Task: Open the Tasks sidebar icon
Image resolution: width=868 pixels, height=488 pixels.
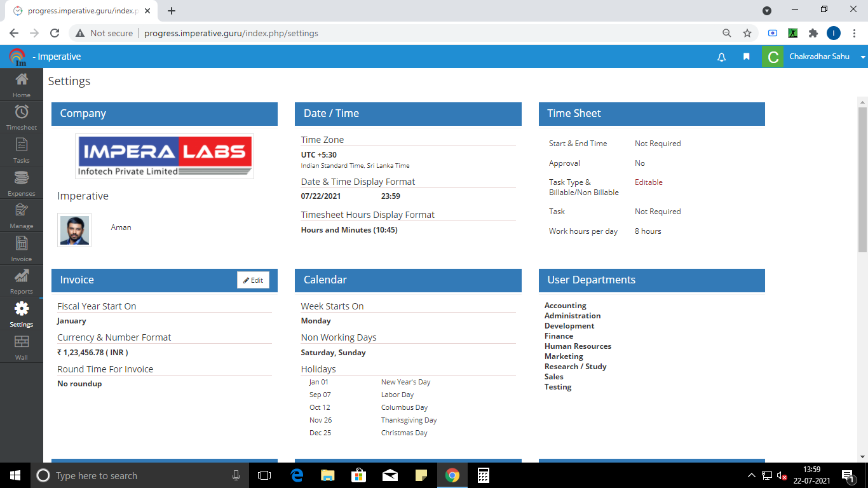Action: [x=22, y=146]
